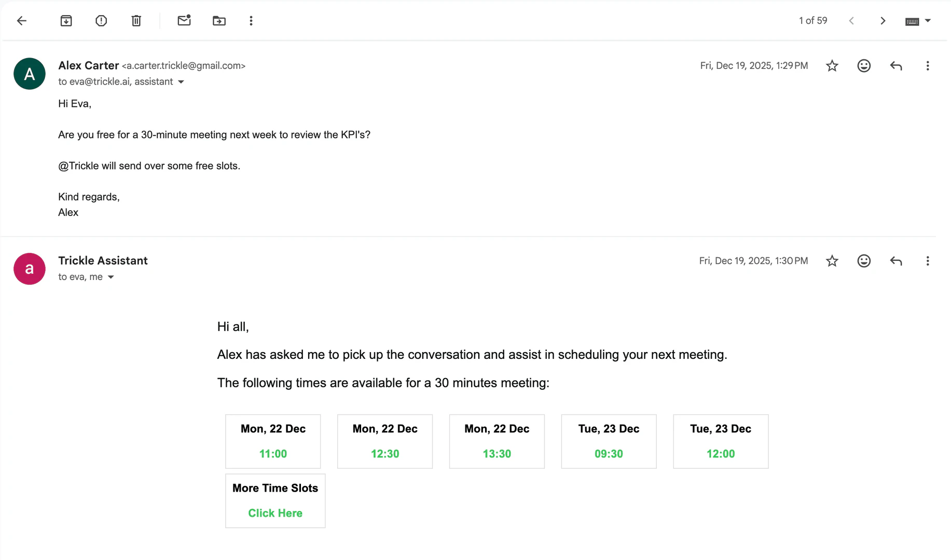Open More menu on Trickle Assistant email

[928, 261]
